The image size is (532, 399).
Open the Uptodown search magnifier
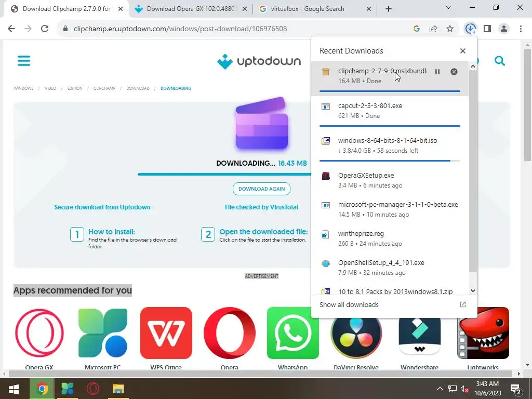pos(499,61)
